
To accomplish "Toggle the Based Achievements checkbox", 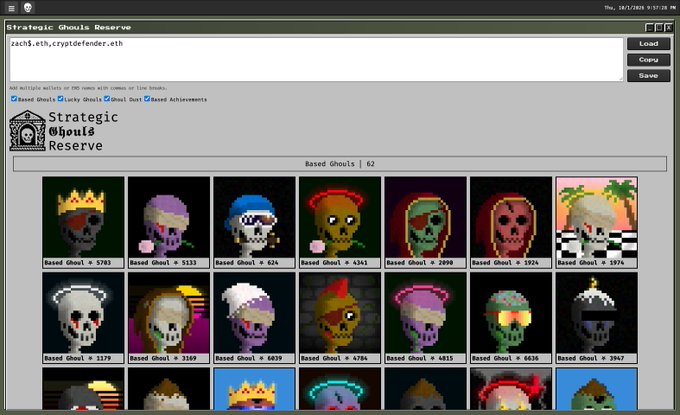I will click(x=147, y=99).
